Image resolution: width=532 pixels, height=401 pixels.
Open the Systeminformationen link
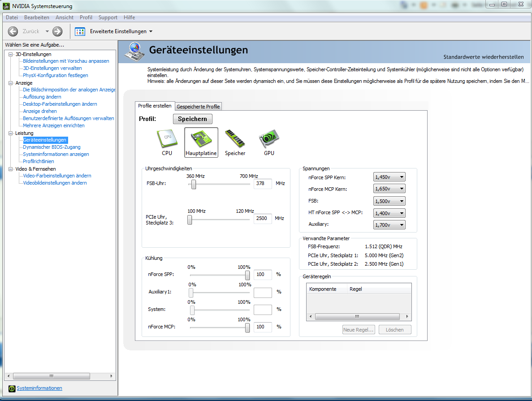pyautogui.click(x=39, y=388)
